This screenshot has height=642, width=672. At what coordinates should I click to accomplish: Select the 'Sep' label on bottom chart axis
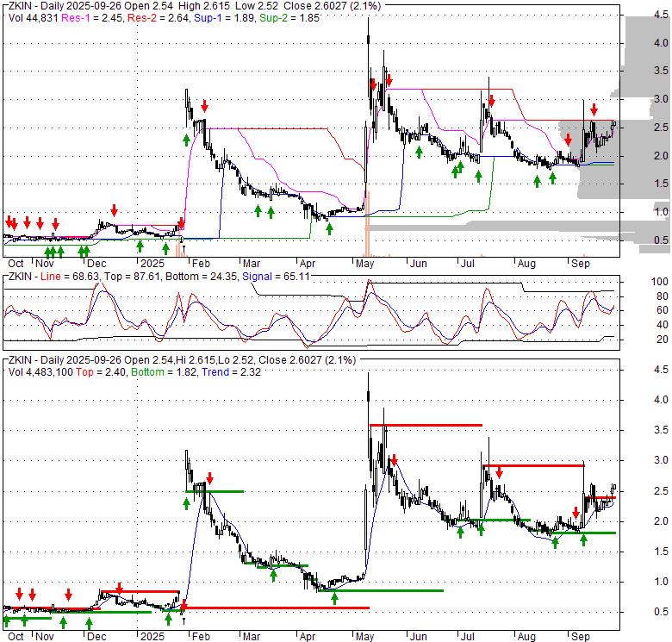pos(581,637)
